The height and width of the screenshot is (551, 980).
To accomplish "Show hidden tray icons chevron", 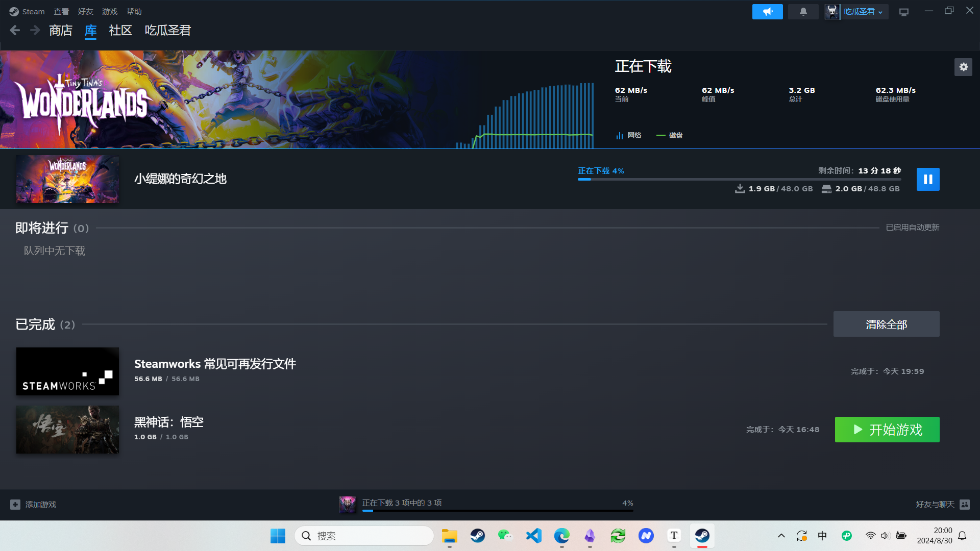I will pyautogui.click(x=781, y=536).
